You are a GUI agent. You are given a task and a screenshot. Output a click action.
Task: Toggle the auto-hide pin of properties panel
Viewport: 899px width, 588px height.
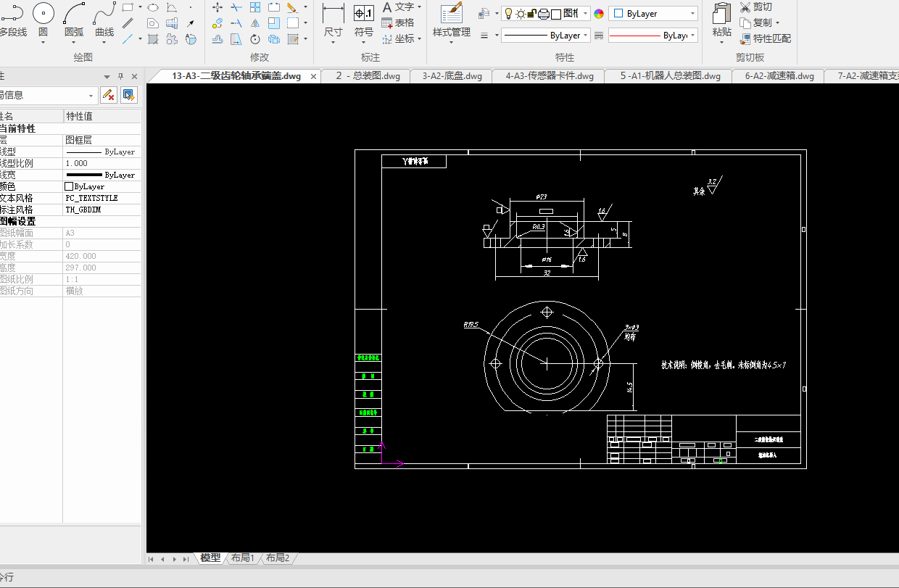(x=121, y=76)
